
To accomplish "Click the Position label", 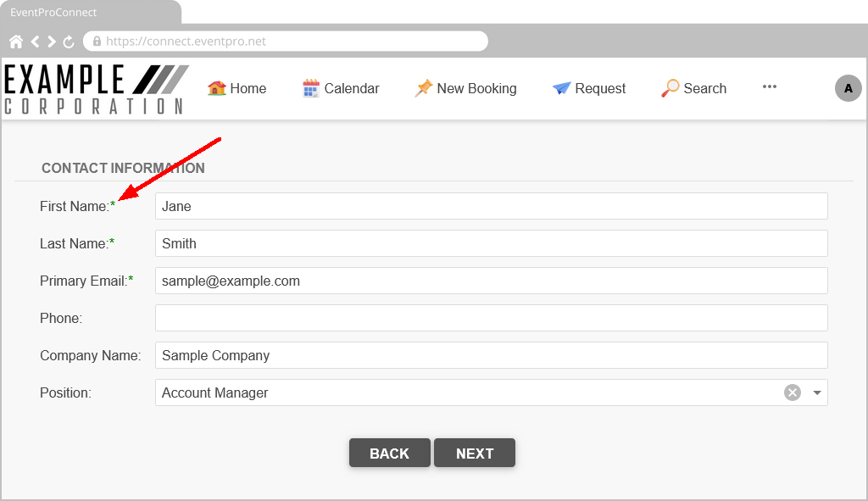I will 65,393.
